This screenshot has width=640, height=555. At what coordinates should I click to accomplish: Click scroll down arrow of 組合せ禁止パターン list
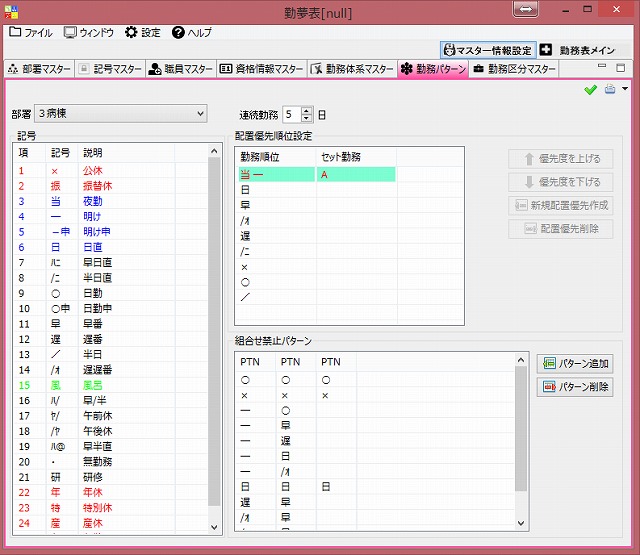tap(521, 523)
